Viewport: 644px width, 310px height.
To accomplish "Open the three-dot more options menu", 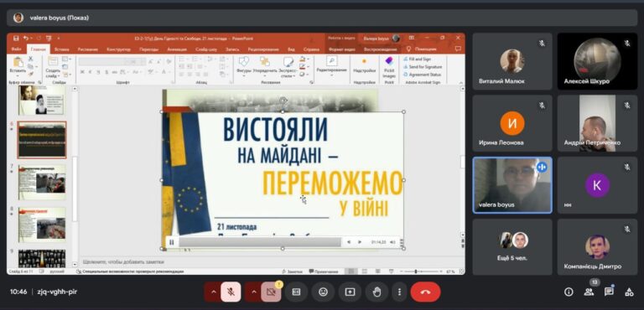I will click(399, 292).
